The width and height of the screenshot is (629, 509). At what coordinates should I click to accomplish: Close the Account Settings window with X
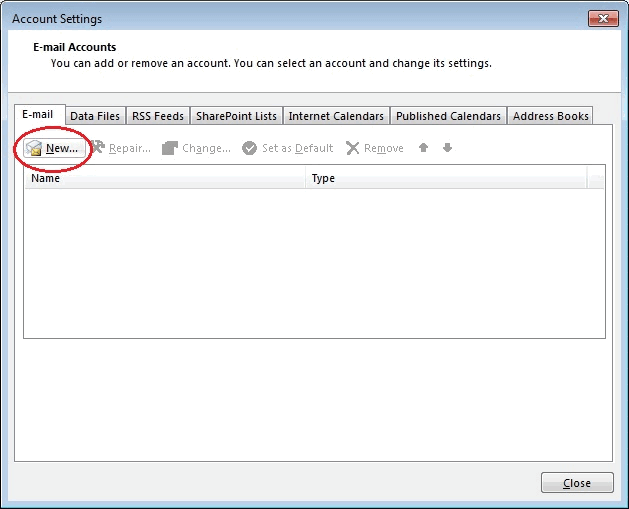603,18
